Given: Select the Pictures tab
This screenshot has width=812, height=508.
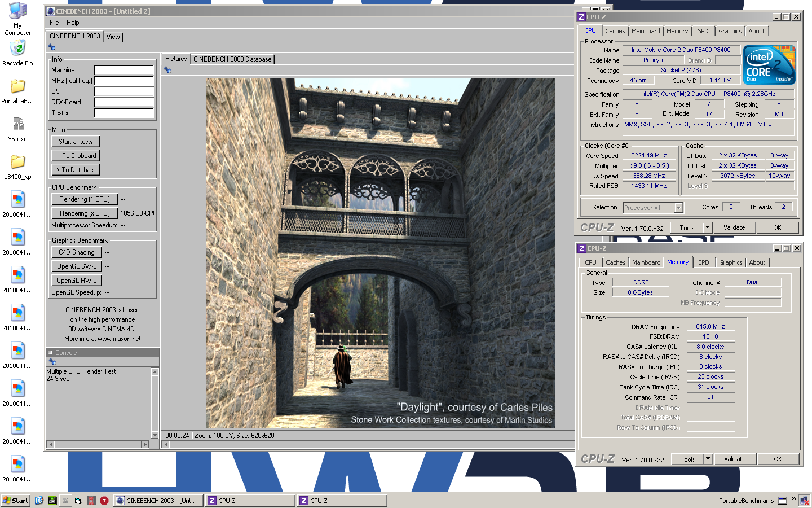Looking at the screenshot, I should pyautogui.click(x=176, y=59).
